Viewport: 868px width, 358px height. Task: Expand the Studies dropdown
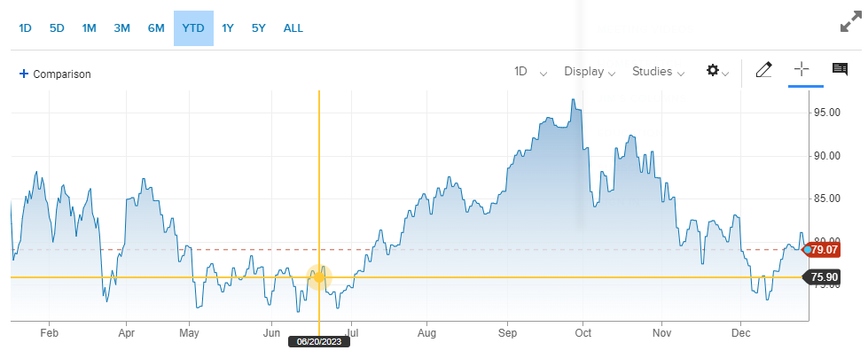(x=658, y=72)
